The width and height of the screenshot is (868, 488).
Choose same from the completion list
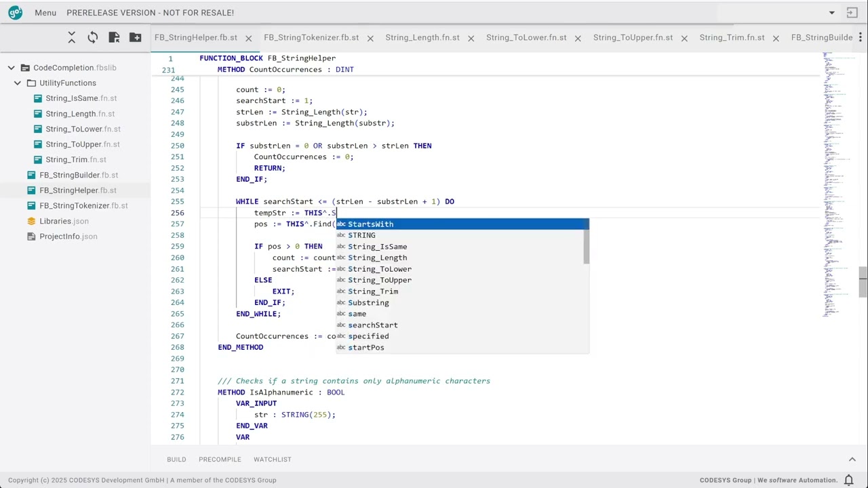pyautogui.click(x=460, y=314)
